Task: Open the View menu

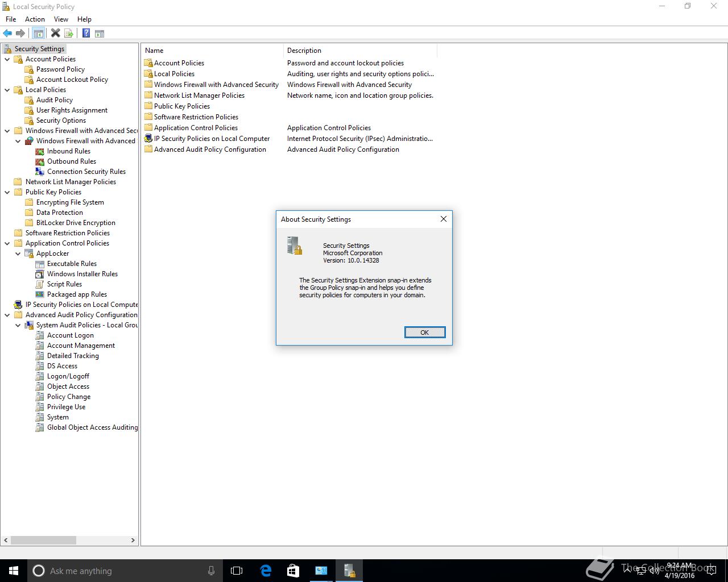Action: click(x=61, y=19)
